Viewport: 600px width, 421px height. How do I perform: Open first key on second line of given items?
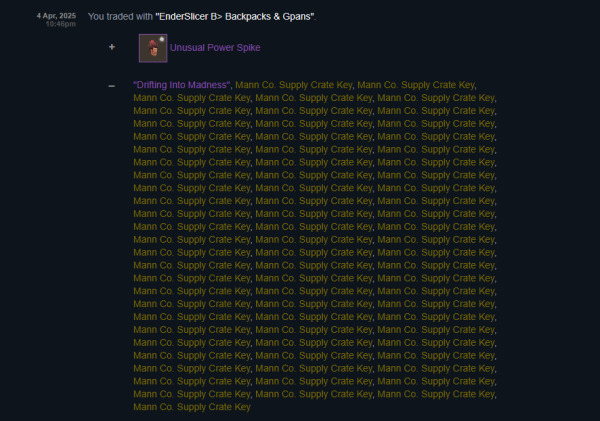192,98
